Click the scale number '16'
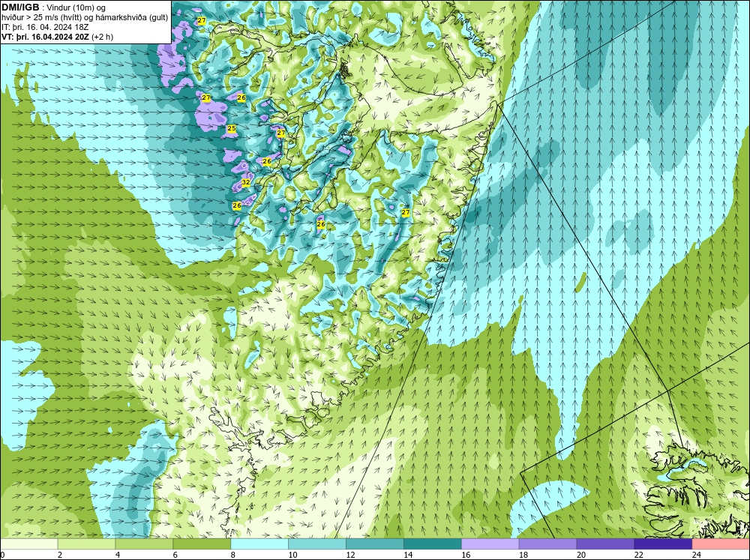 tap(466, 555)
